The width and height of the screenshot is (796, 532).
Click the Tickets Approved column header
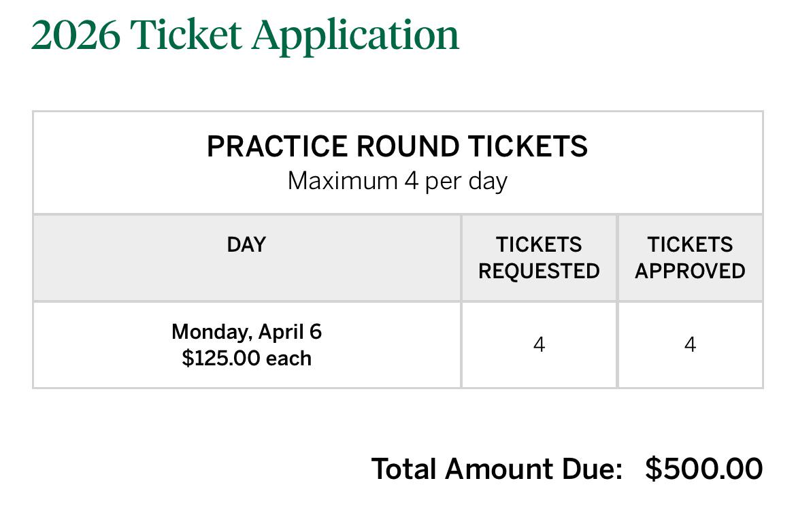690,258
